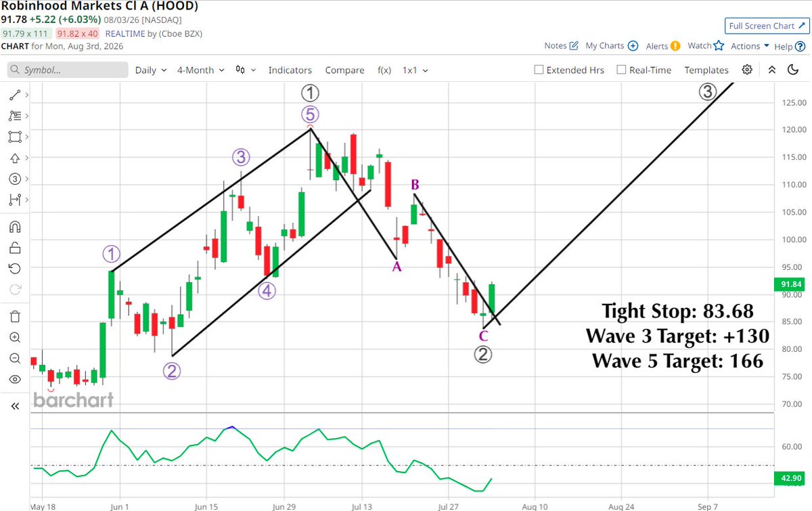Image resolution: width=812 pixels, height=511 pixels.
Task: Open the f(x) expressions menu
Action: click(x=384, y=70)
